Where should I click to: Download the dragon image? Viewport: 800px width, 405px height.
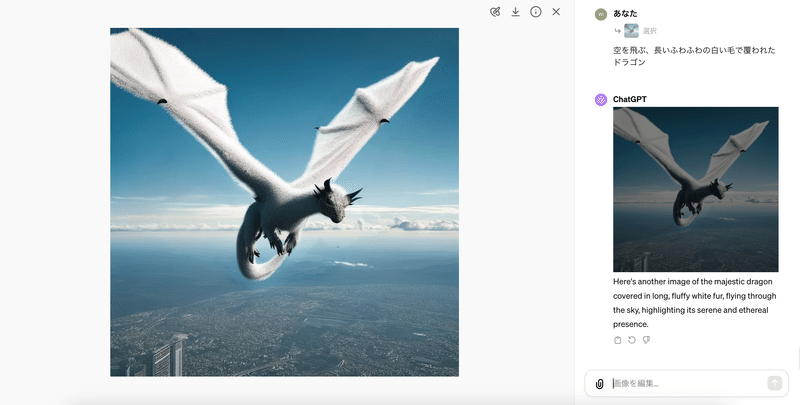(x=515, y=12)
